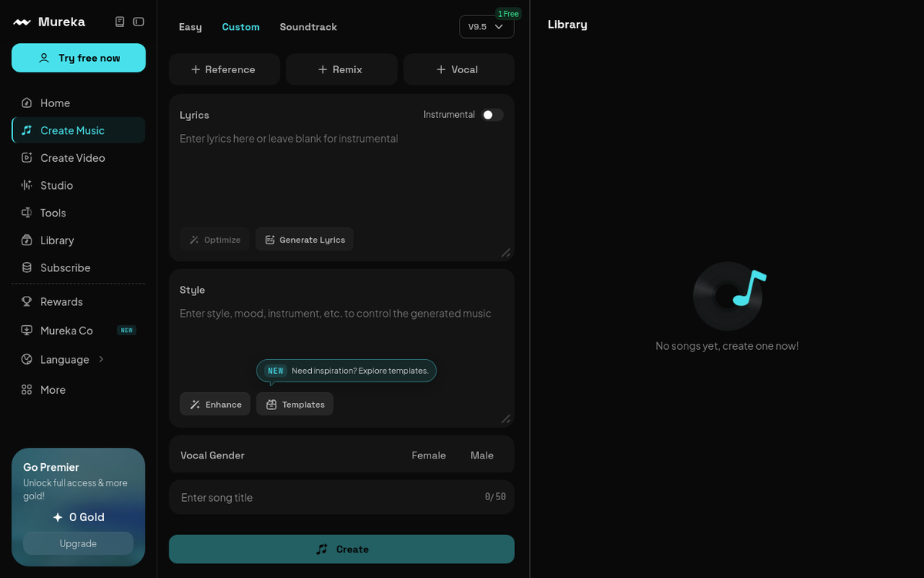The width and height of the screenshot is (924, 578).
Task: Click the Gold sparkle icon
Action: pyautogui.click(x=58, y=517)
